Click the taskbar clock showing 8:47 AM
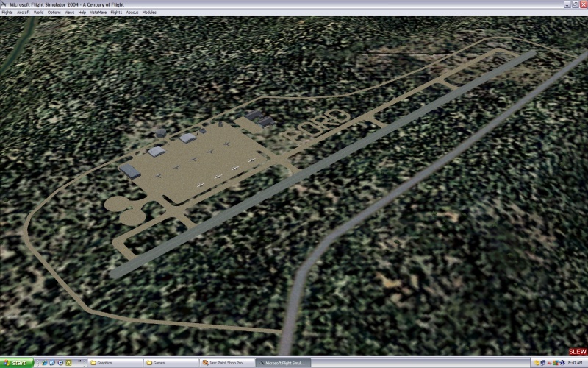The width and height of the screenshot is (588, 368). click(x=575, y=363)
